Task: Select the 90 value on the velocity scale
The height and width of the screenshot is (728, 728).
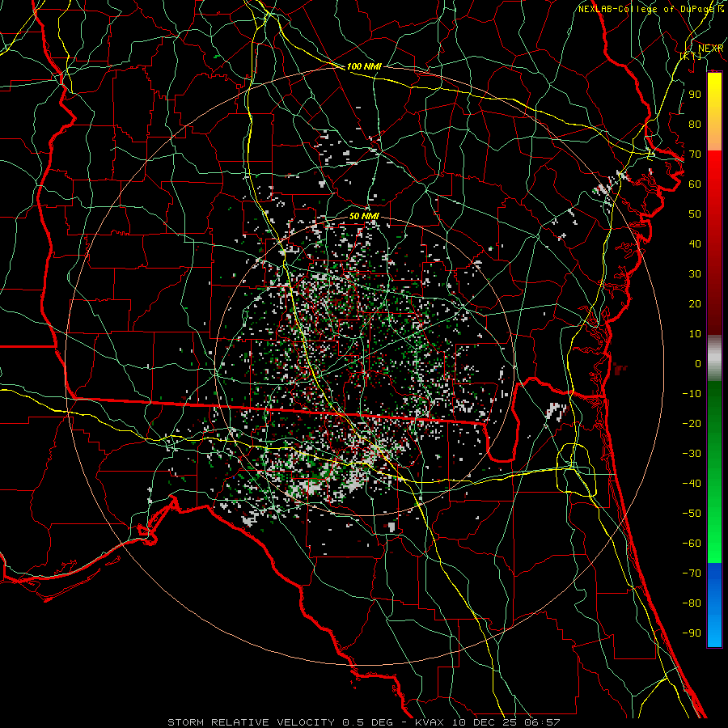Action: 695,95
